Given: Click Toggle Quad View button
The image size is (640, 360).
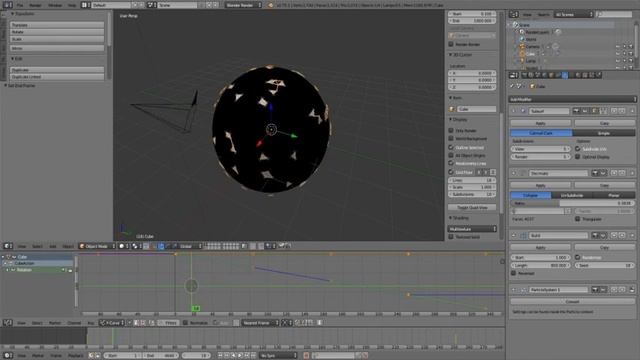Looking at the screenshot, I should (472, 207).
